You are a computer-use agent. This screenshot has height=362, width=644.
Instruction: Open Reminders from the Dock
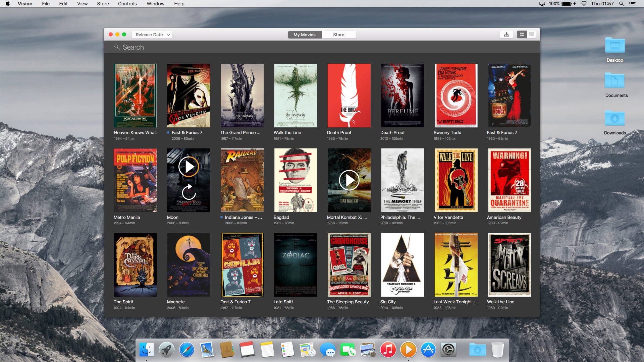tap(287, 350)
